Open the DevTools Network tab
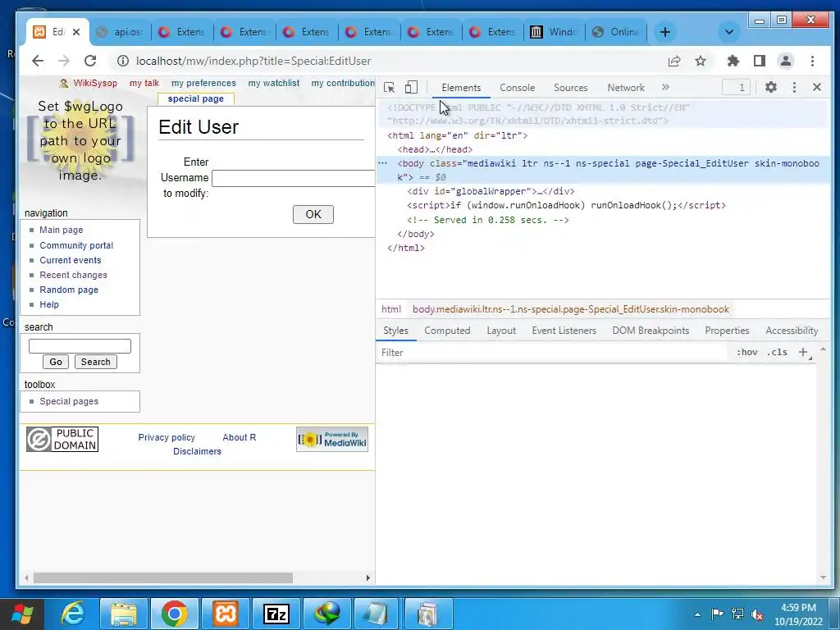 (x=626, y=87)
